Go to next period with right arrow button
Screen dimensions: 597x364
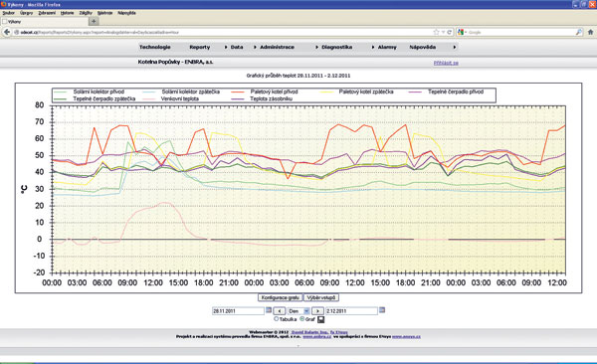coord(317,311)
